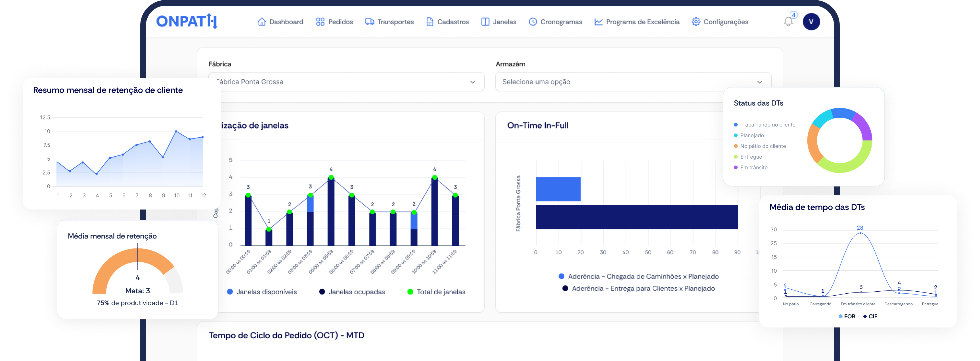Screen dimensions: 980x361
Task: Open the Dashboard menu item
Action: (x=286, y=22)
